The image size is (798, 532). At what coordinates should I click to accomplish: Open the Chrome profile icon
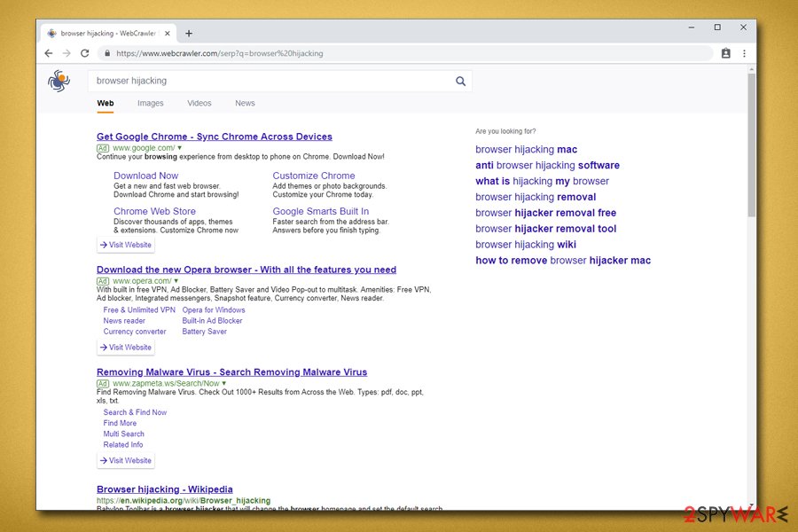tap(725, 53)
